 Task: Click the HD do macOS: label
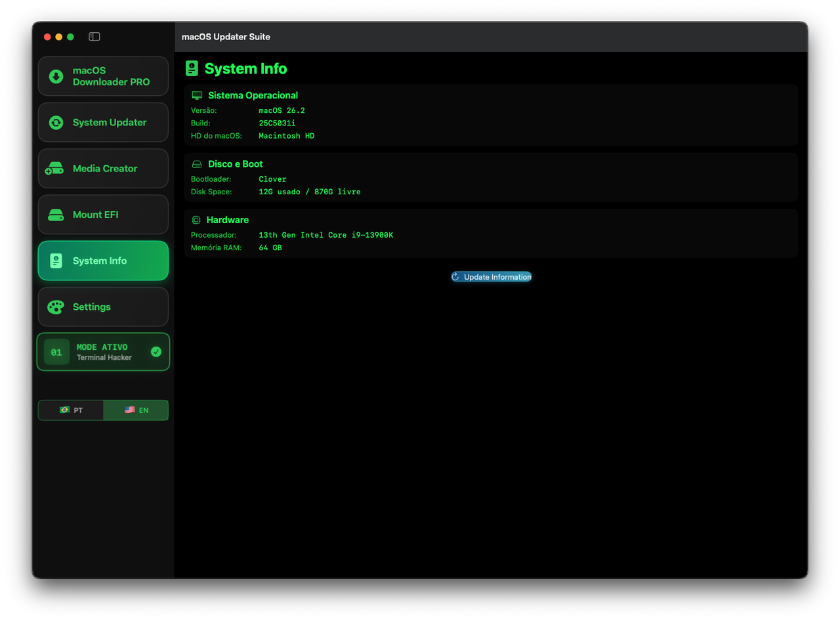(217, 136)
